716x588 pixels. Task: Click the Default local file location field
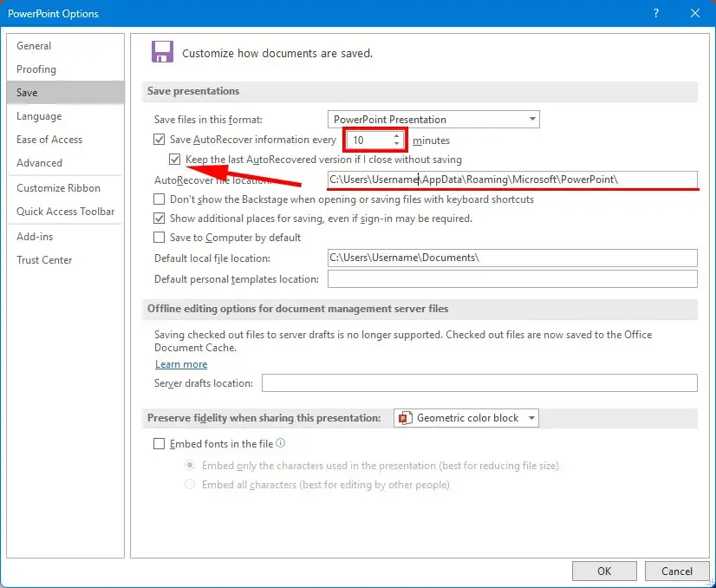512,258
